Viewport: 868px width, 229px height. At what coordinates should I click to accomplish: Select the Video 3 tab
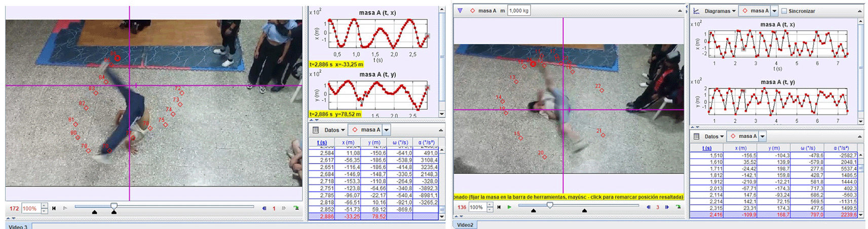18,226
